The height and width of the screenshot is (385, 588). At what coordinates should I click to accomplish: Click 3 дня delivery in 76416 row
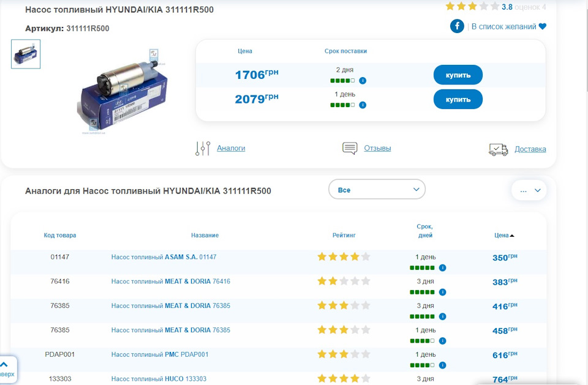425,281
